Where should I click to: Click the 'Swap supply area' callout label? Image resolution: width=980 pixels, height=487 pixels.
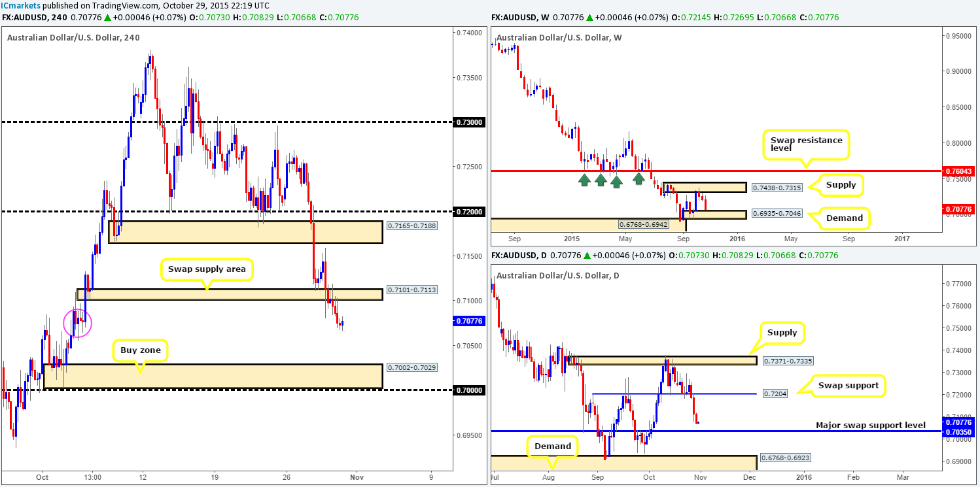207,268
